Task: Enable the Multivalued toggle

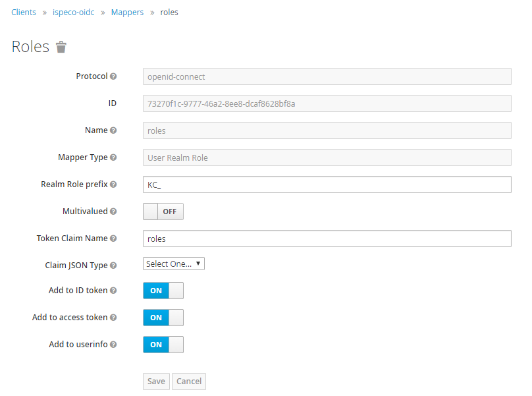Action: coord(163,211)
